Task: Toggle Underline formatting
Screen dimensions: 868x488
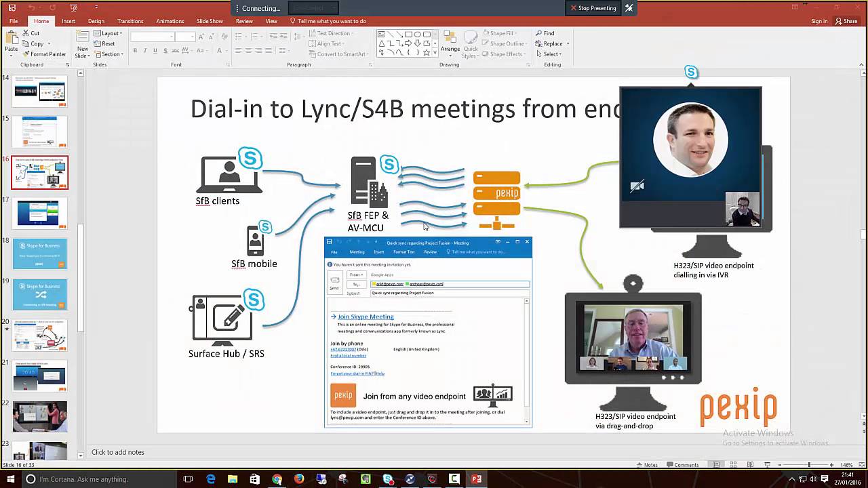Action: (155, 51)
